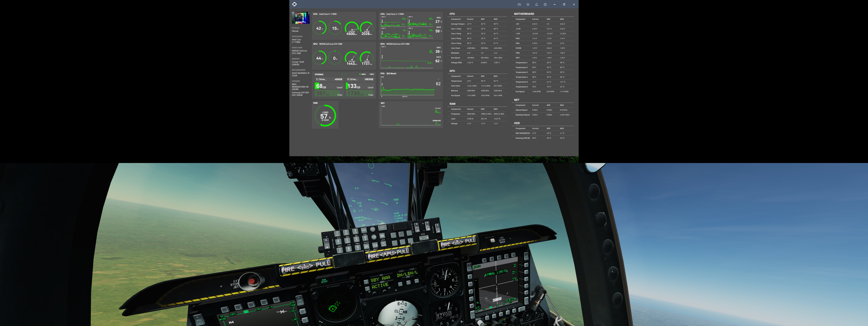
Task: Push UFC keypad key 9 YZ
Action: (x=358, y=248)
